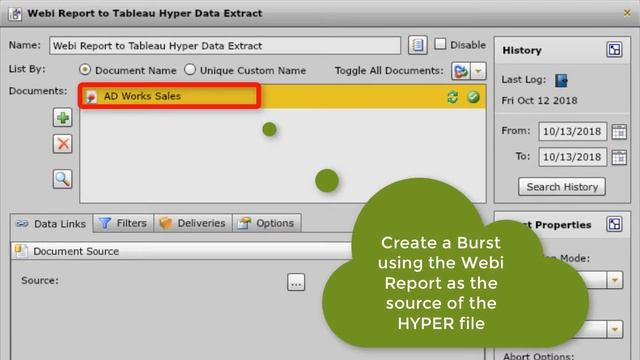Switch to the Deliveries tab

193,223
